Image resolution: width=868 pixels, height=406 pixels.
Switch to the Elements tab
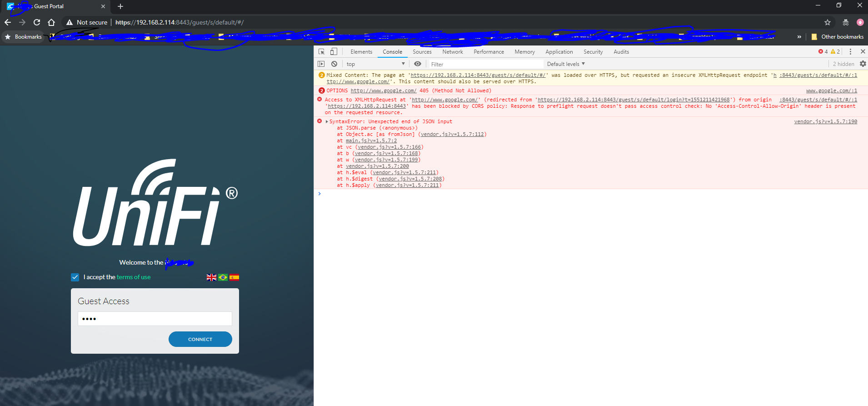tap(361, 52)
